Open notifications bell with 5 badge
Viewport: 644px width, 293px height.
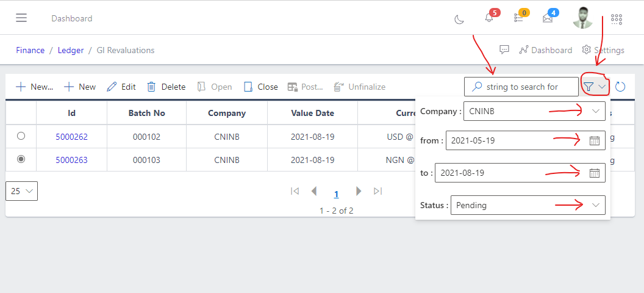[488, 18]
